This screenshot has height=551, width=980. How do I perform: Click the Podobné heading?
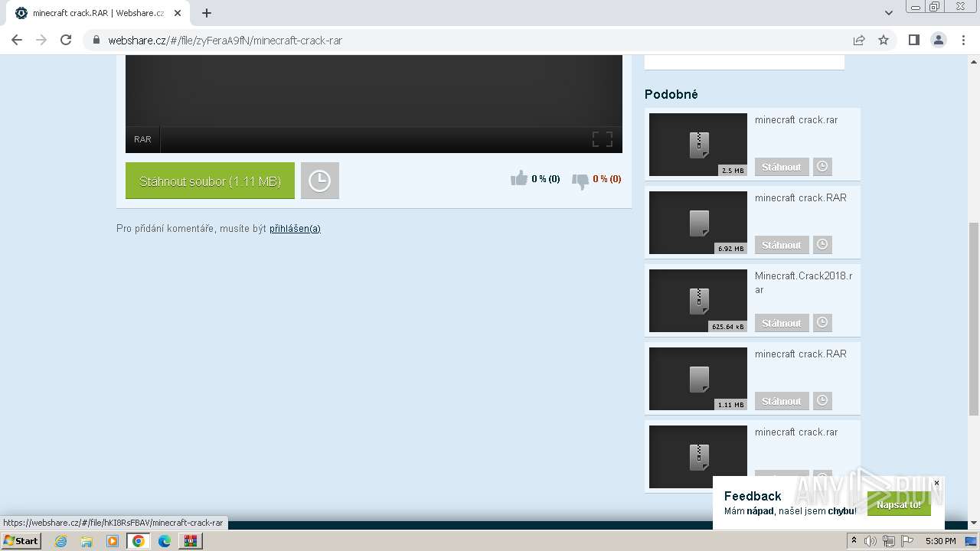point(671,94)
